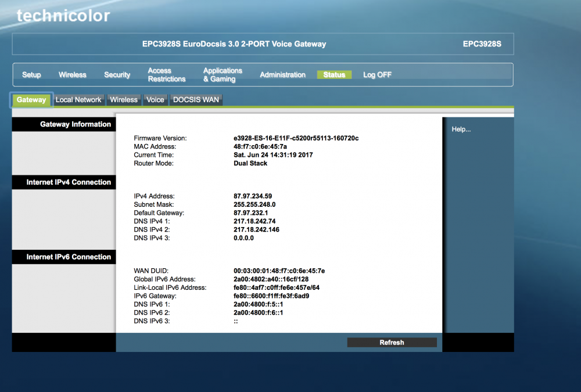Click the Subnet Mask: label
Image resolution: width=581 pixels, height=392 pixels.
[154, 204]
